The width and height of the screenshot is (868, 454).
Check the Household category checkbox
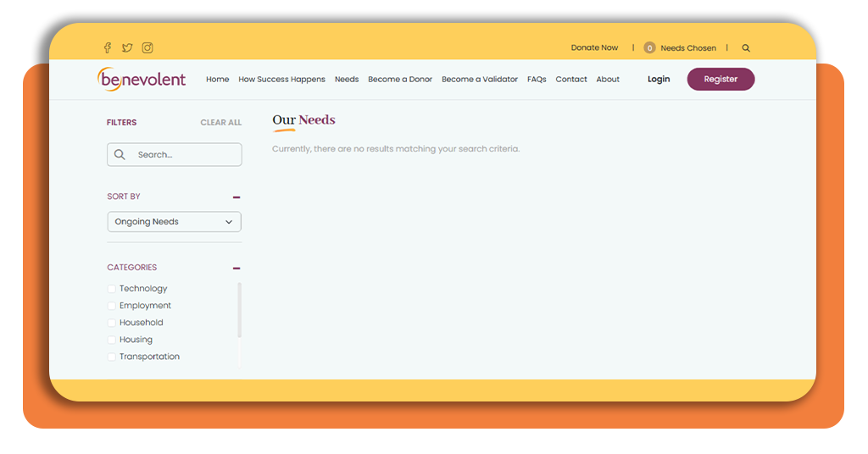click(x=111, y=323)
